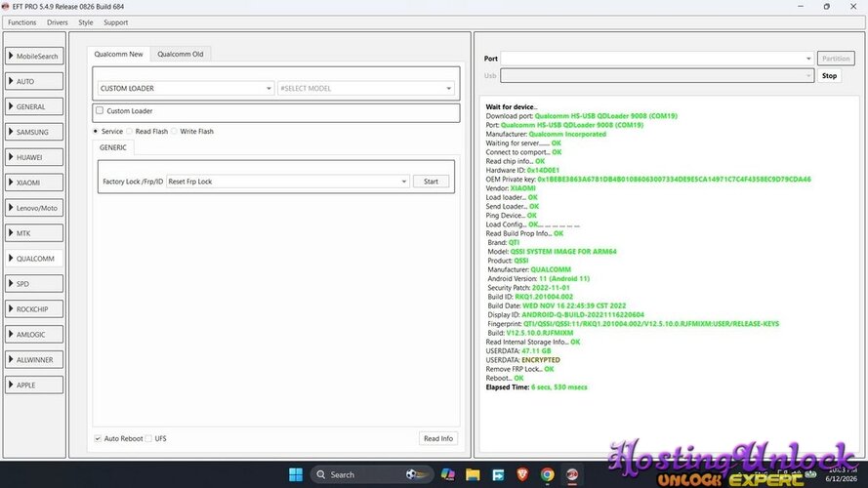Click 'USERDATA: ENCRYPTED' log line
This screenshot has width=868, height=488.
pos(522,360)
